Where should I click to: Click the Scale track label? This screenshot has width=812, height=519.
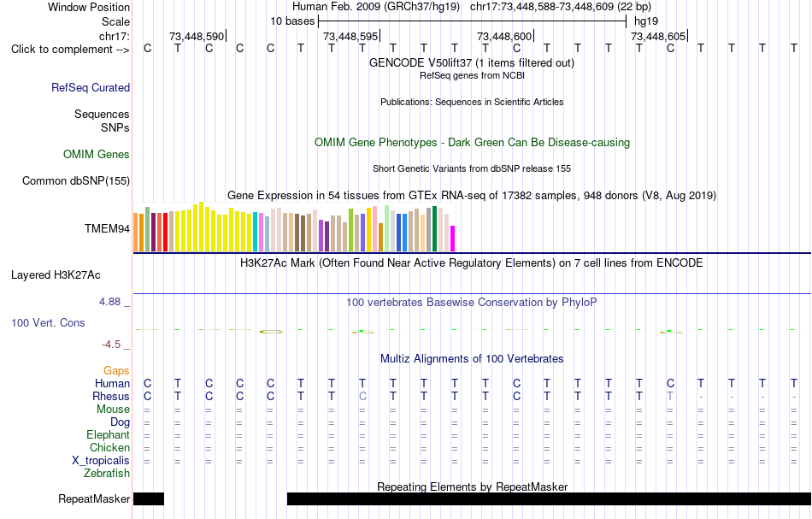tap(116, 21)
